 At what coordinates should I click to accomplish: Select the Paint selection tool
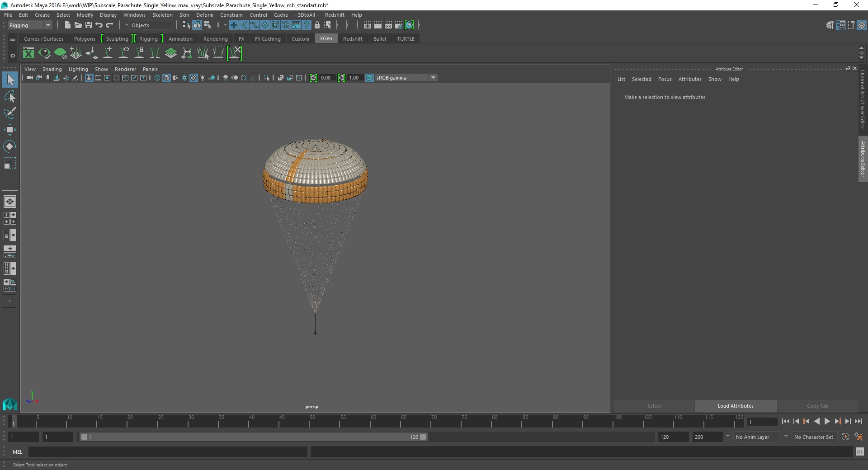10,113
